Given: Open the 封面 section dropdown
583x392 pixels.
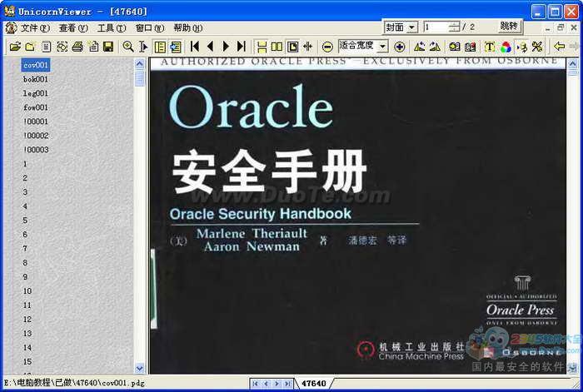Looking at the screenshot, I should 401,27.
